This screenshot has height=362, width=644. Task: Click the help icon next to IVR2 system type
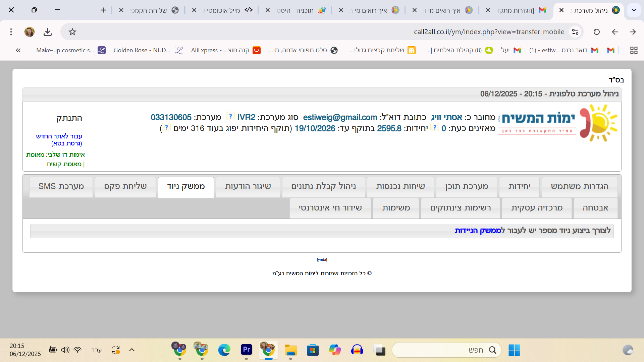click(x=230, y=116)
